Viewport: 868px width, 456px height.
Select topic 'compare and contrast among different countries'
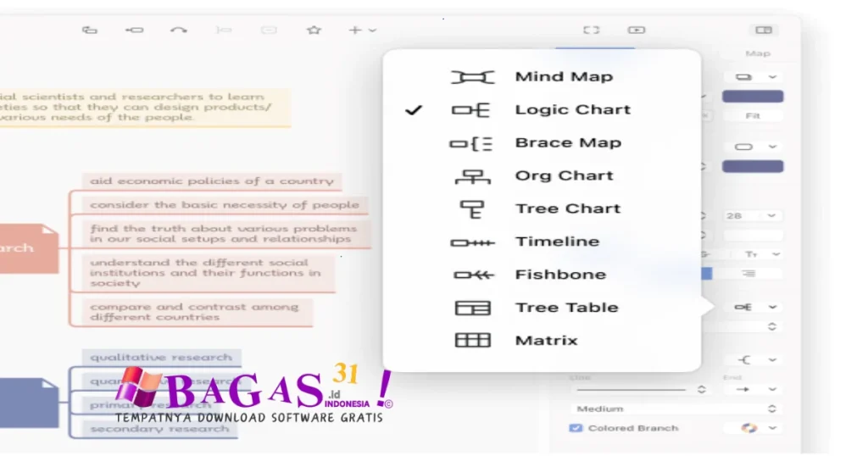point(197,312)
